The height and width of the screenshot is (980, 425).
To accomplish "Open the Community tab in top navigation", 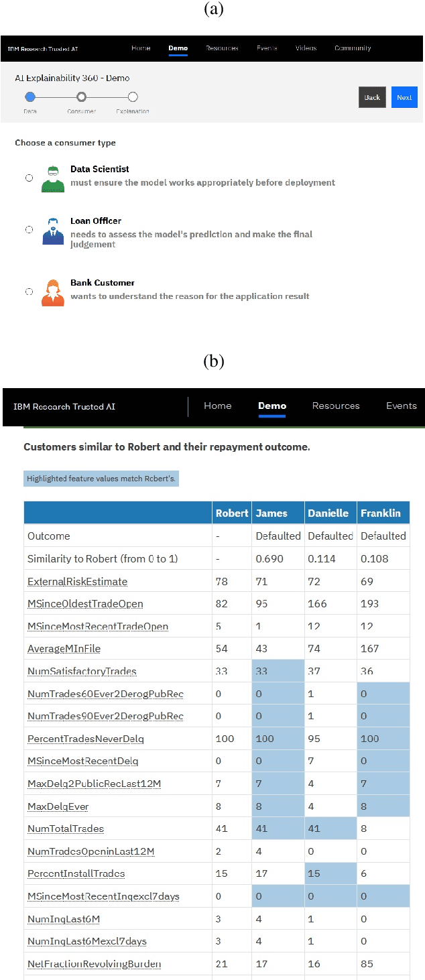I will click(x=353, y=48).
